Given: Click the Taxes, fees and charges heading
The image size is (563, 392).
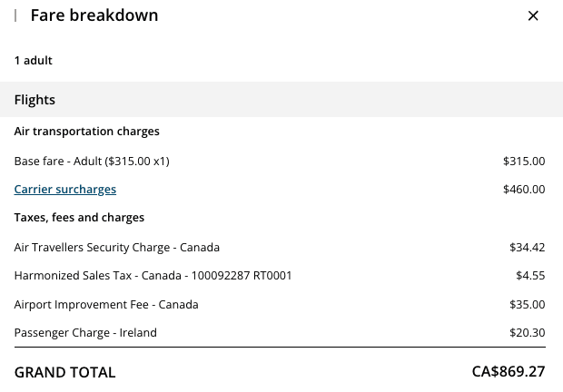Looking at the screenshot, I should point(79,218).
